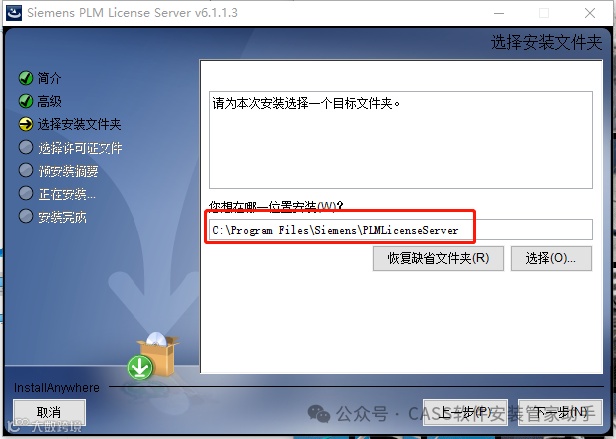Image resolution: width=616 pixels, height=439 pixels.
Task: Click the gray circle beside 安装完成
Action: pos(26,217)
